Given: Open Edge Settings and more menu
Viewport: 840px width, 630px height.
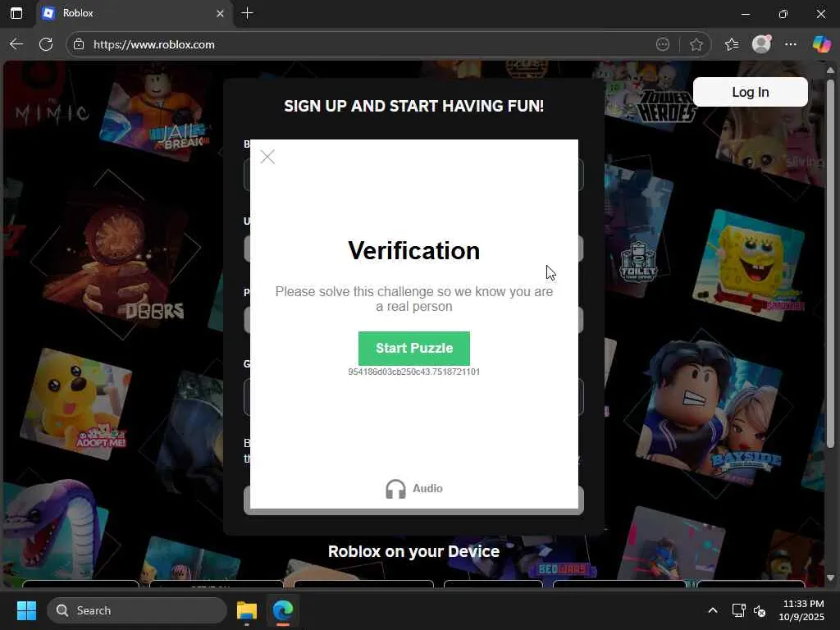Looking at the screenshot, I should (x=791, y=44).
